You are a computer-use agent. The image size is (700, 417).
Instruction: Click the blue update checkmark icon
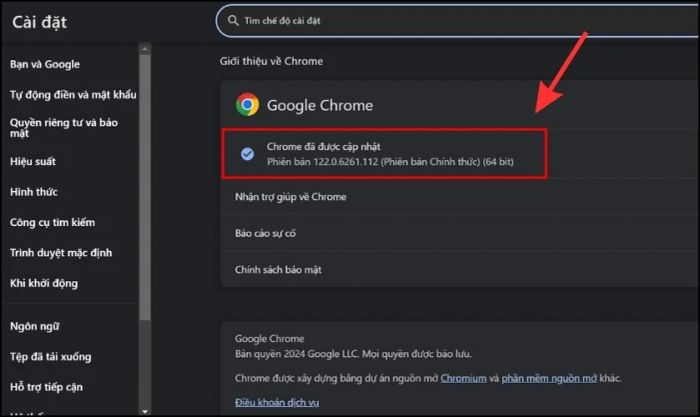tap(247, 154)
